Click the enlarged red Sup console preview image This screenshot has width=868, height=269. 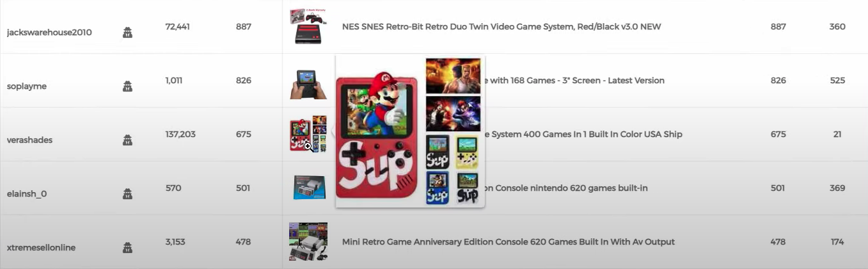[x=410, y=131]
